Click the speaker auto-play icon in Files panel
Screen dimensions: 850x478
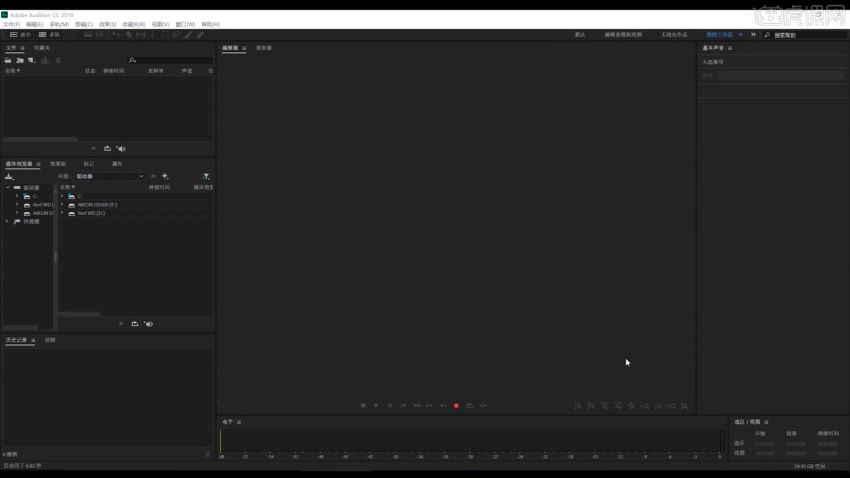point(121,149)
